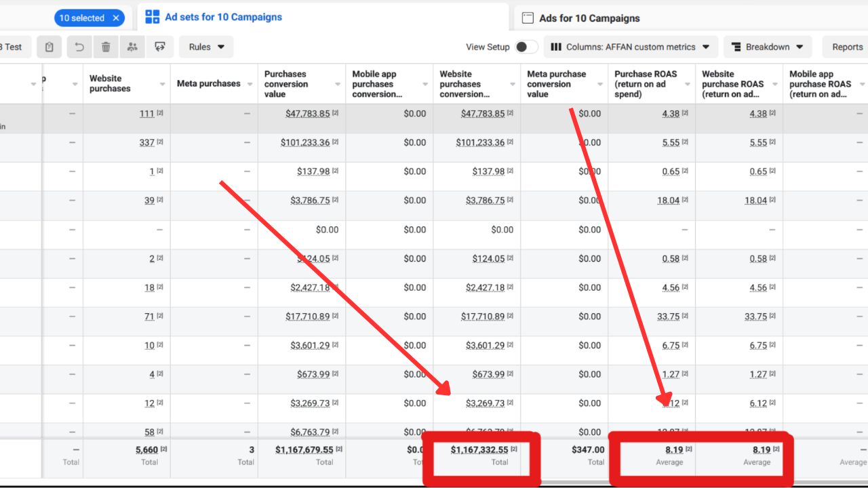Click the ad sets grid icon
This screenshot has height=488, width=868.
click(x=153, y=17)
